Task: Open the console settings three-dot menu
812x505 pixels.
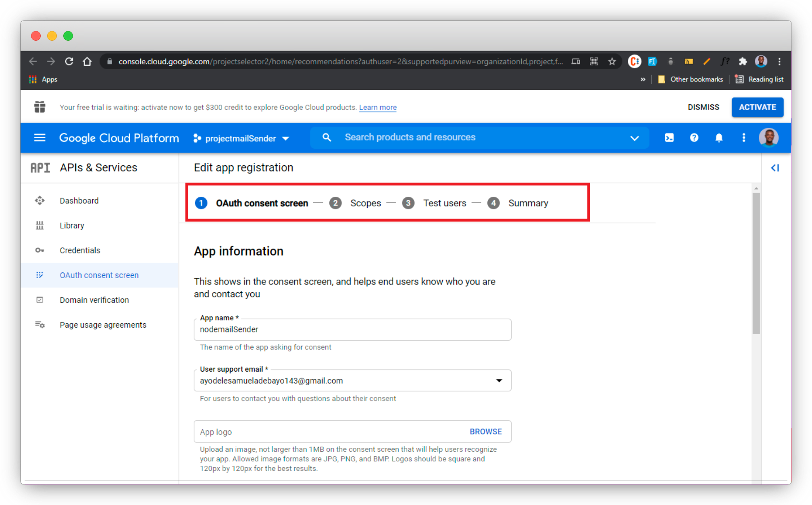Action: click(743, 138)
